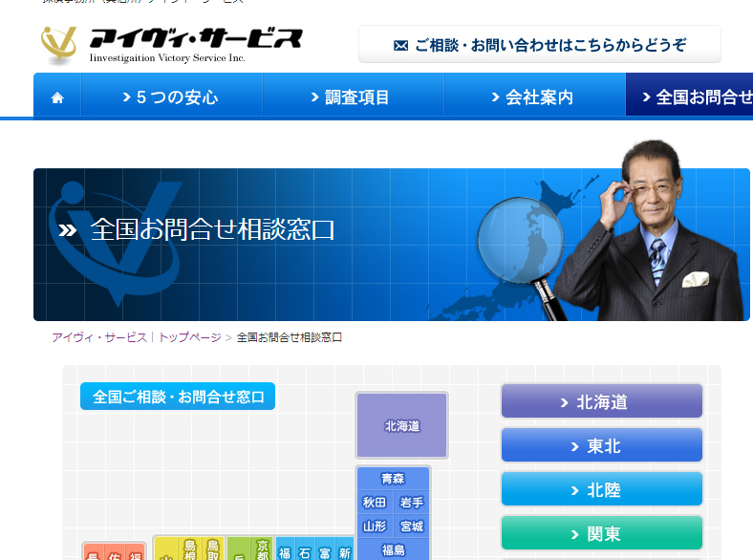Viewport: 753px width, 560px height.
Task: Open the 会社案内 menu item
Action: pyautogui.click(x=535, y=97)
